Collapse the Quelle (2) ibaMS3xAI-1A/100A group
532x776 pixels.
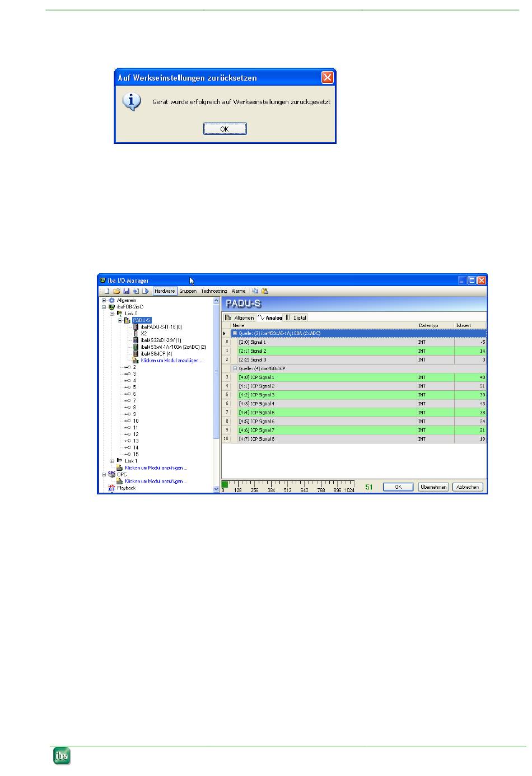point(235,333)
